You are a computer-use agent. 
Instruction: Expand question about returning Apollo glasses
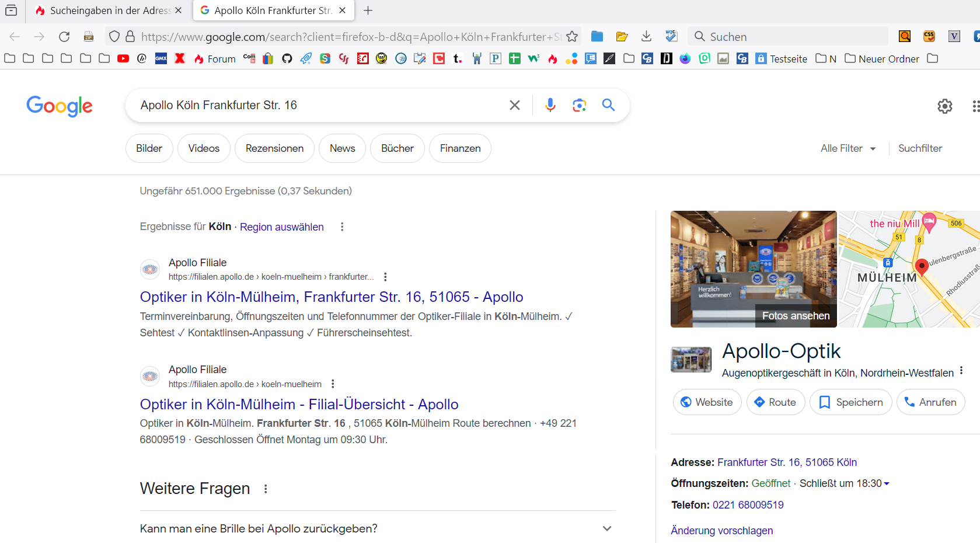[378, 528]
